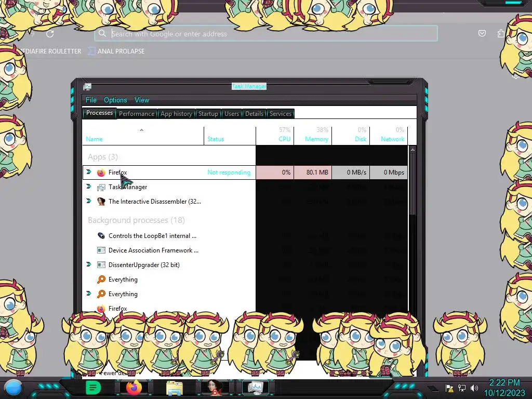Switch to the Details tab
Viewport: 532px width, 399px height.
click(x=254, y=114)
